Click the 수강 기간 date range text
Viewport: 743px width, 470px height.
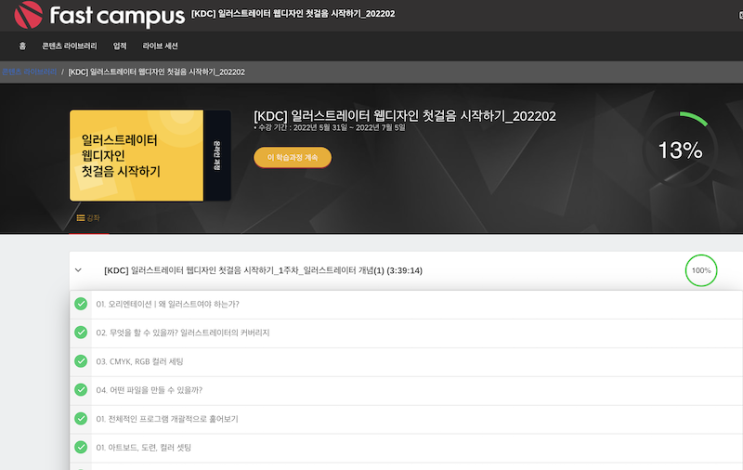pos(329,127)
